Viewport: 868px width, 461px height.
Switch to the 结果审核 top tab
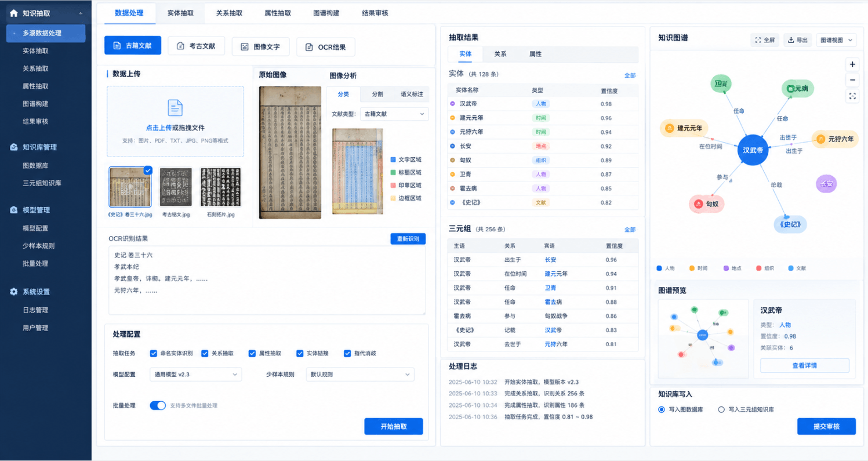coord(375,13)
